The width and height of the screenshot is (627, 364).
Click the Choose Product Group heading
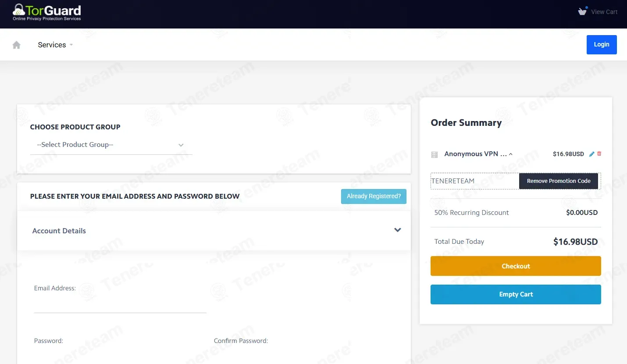pos(75,127)
